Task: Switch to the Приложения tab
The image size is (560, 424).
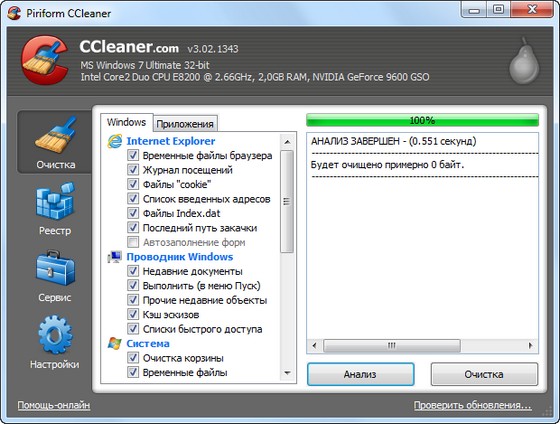Action: point(185,124)
